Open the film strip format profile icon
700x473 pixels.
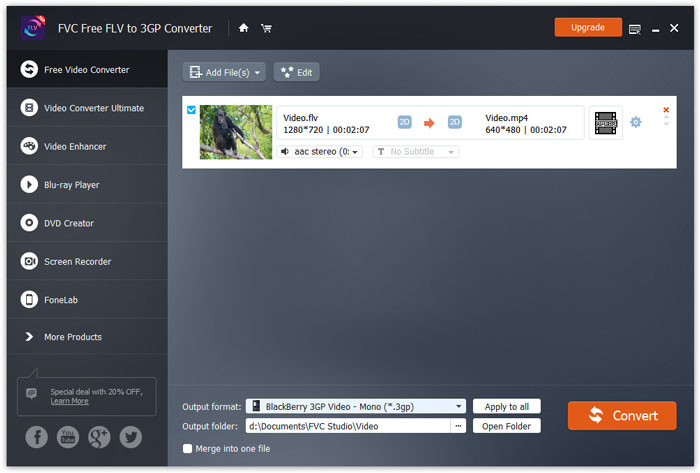click(x=606, y=123)
